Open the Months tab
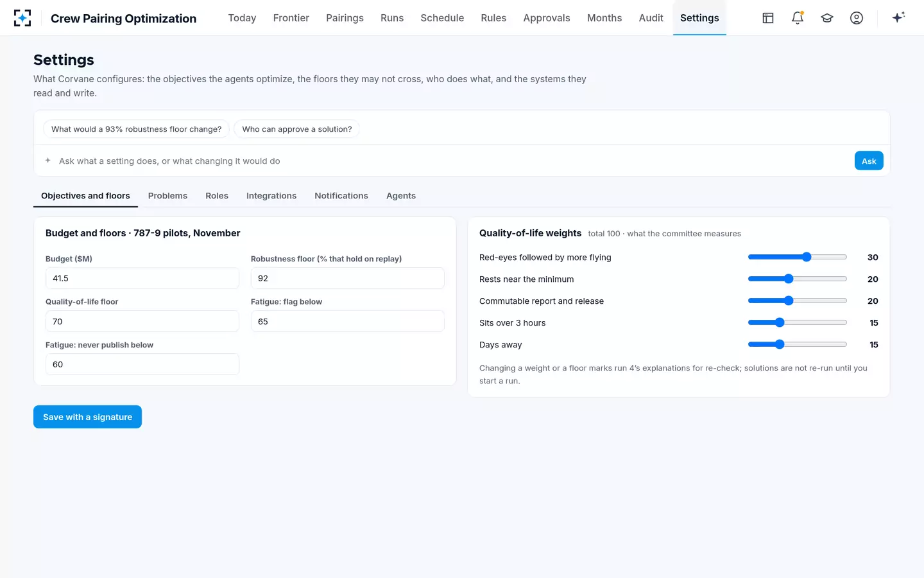Viewport: 924px width, 578px height. pos(604,18)
